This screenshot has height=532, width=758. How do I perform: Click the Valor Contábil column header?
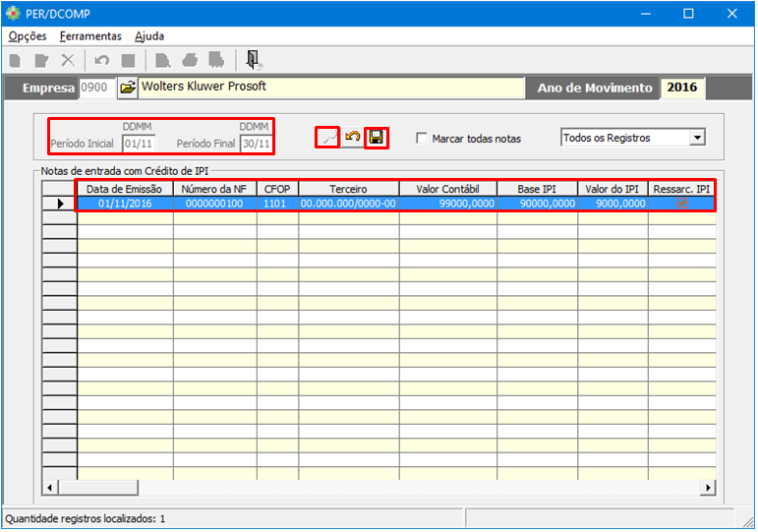pyautogui.click(x=447, y=188)
